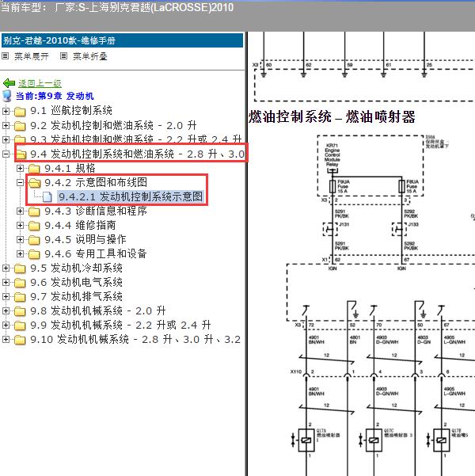Click the icon beside 菜单折叠
The height and width of the screenshot is (476, 475).
(63, 56)
